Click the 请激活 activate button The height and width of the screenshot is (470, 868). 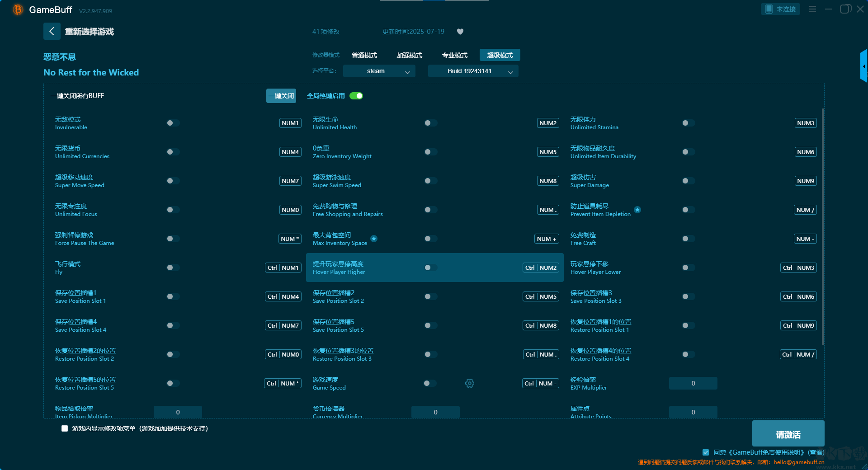pyautogui.click(x=788, y=434)
